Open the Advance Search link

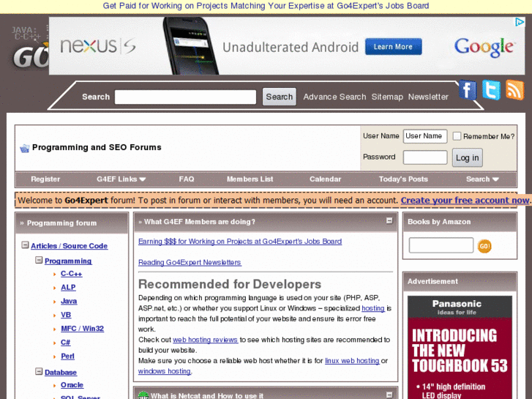tap(334, 97)
